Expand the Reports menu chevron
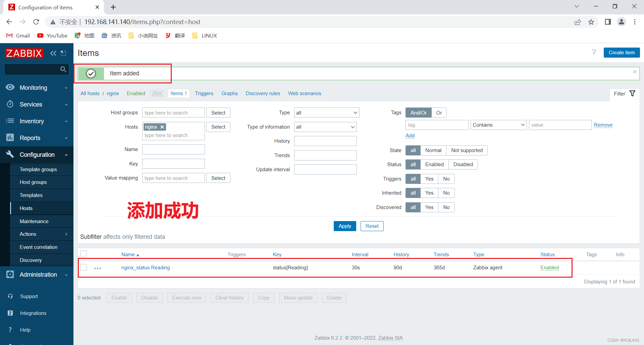 [x=66, y=138]
